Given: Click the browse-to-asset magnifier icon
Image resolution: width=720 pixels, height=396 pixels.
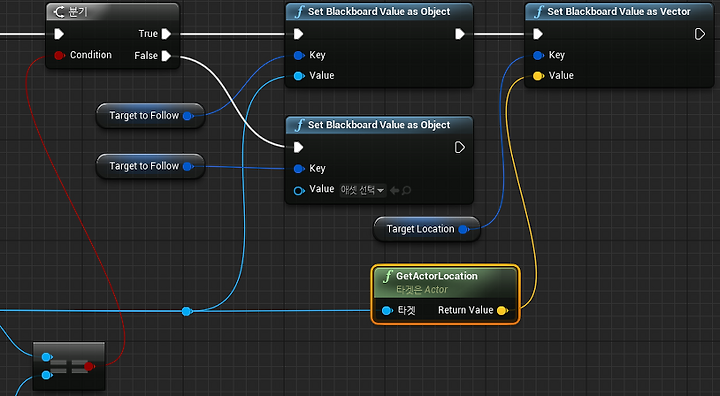Looking at the screenshot, I should 406,190.
